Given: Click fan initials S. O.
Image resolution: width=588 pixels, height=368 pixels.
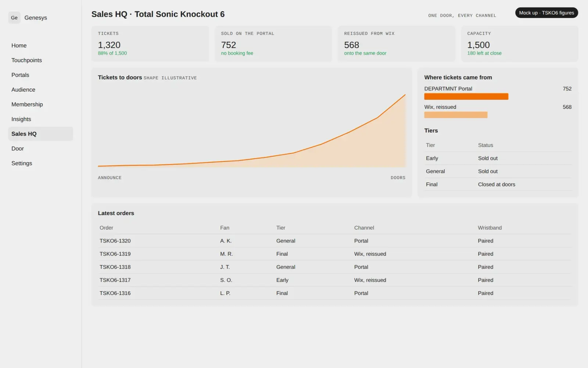Looking at the screenshot, I should point(226,280).
